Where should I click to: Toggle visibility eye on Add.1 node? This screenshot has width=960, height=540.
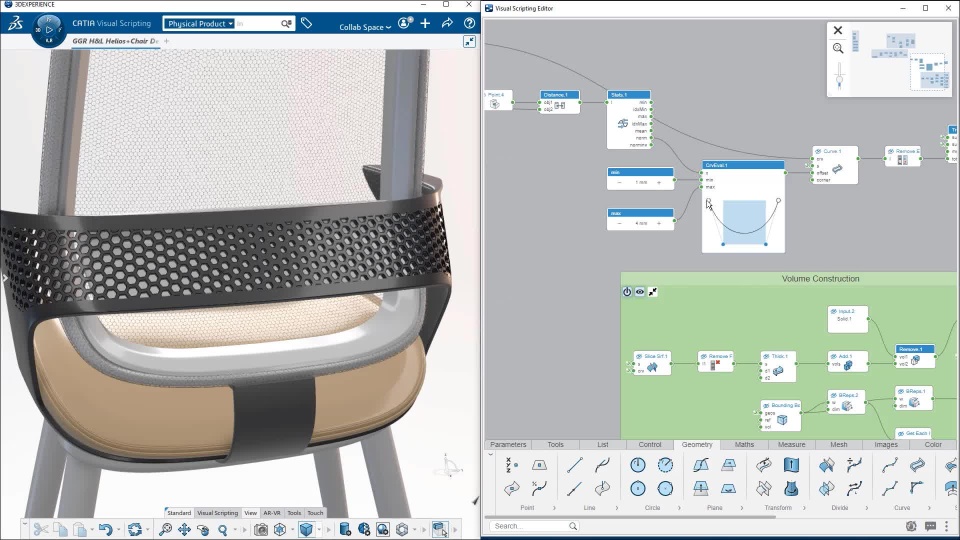[834, 356]
